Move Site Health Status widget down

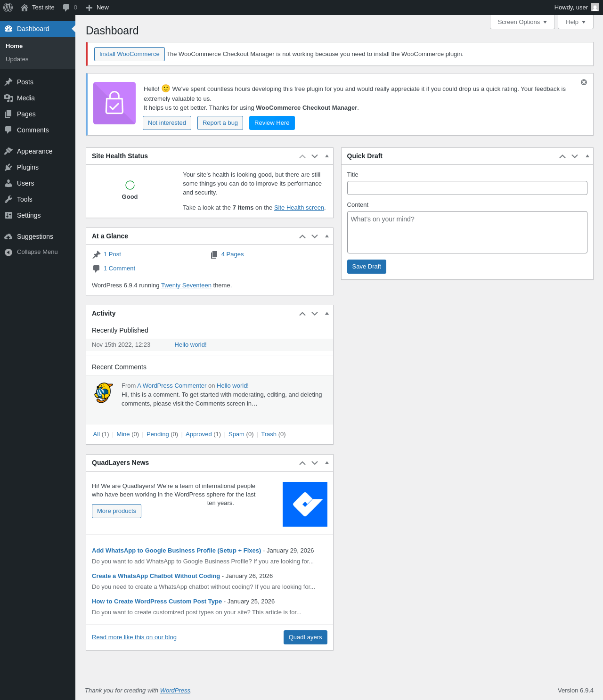pyautogui.click(x=315, y=156)
